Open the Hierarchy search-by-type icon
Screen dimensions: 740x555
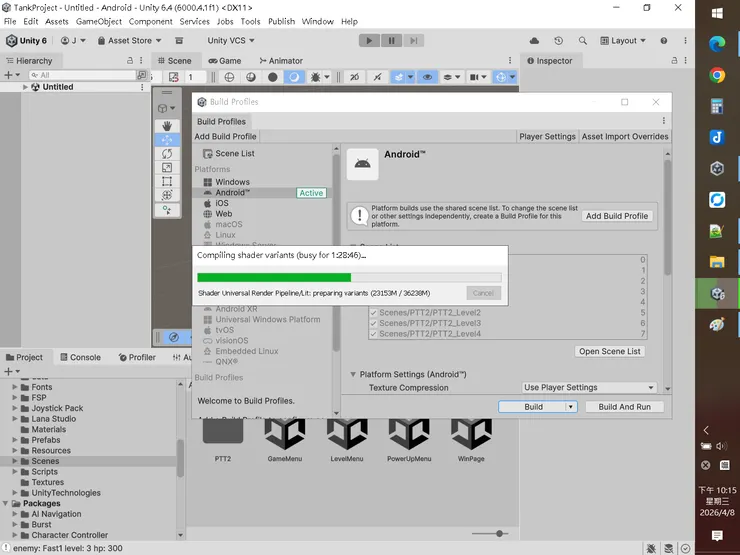tap(141, 75)
